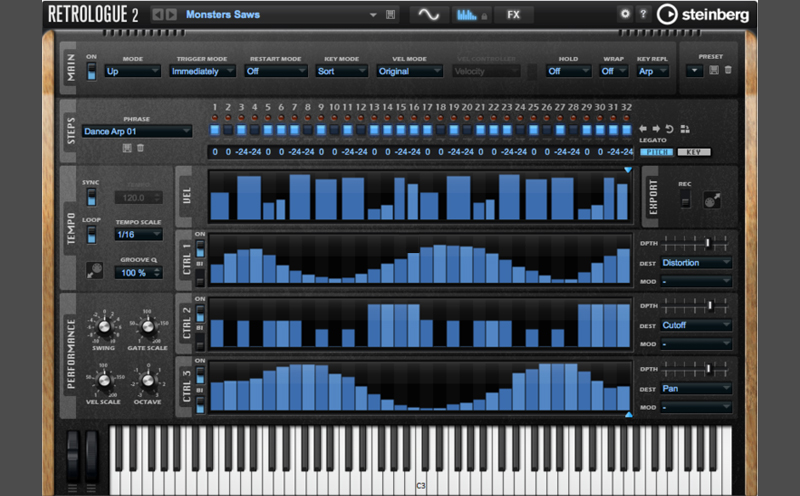The width and height of the screenshot is (800, 496).
Task: Click the FX page button
Action: point(513,15)
